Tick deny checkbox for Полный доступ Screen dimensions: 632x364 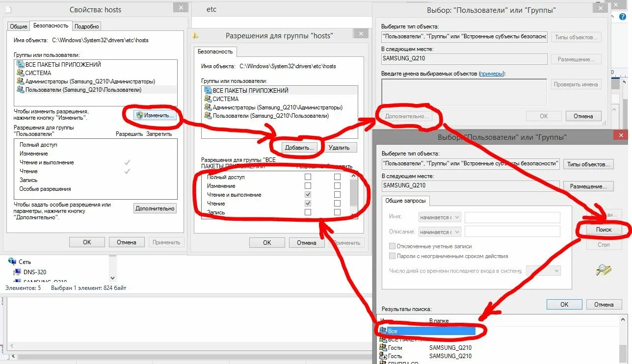(337, 177)
